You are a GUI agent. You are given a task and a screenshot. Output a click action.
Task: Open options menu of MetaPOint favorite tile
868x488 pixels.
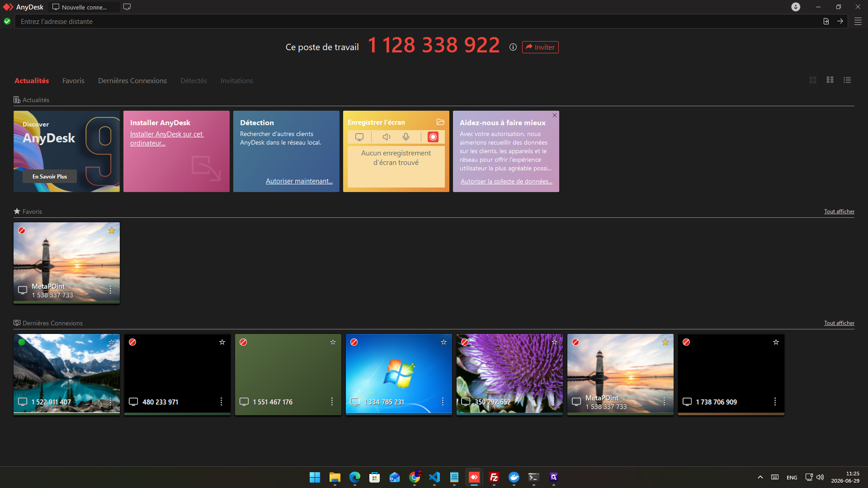[110, 290]
